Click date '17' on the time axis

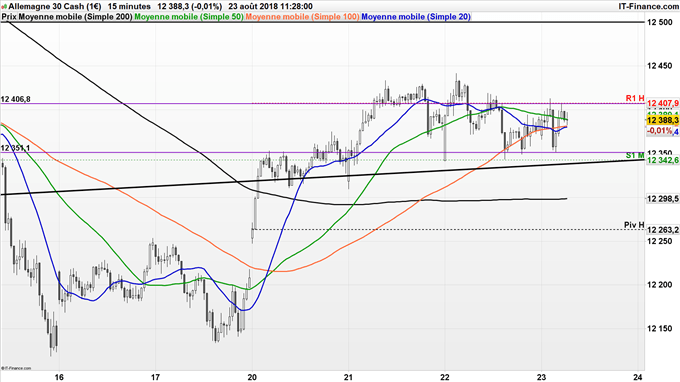click(x=156, y=377)
